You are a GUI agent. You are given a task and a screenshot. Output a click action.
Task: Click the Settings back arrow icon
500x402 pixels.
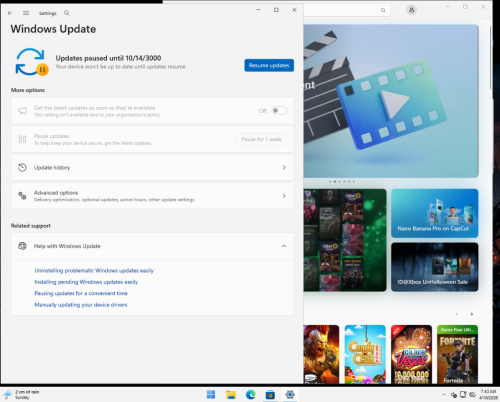[10, 13]
